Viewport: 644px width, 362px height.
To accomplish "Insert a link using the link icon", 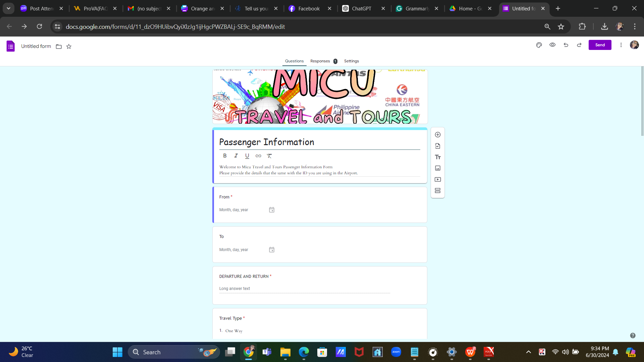I will point(258,156).
